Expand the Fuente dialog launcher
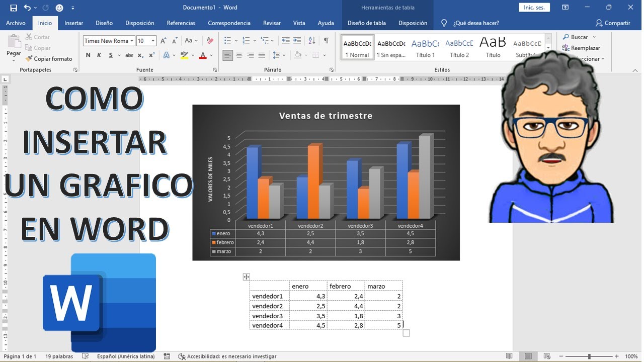 [215, 70]
